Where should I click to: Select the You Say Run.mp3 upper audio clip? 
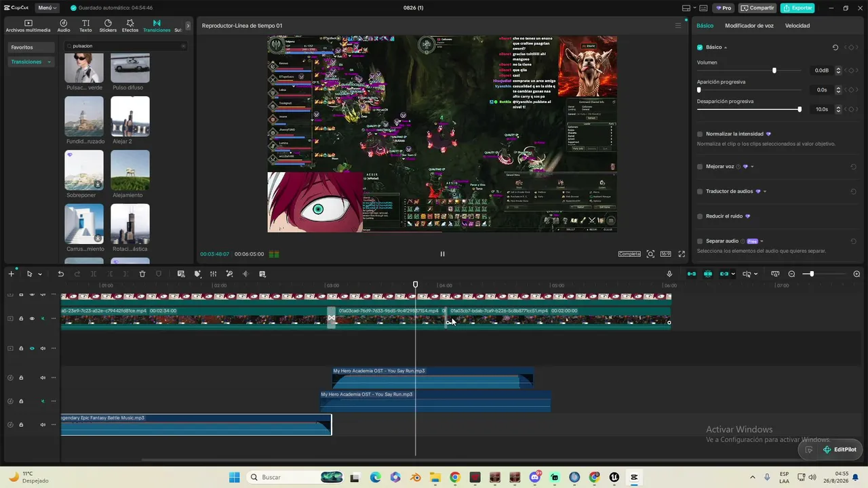coord(433,378)
